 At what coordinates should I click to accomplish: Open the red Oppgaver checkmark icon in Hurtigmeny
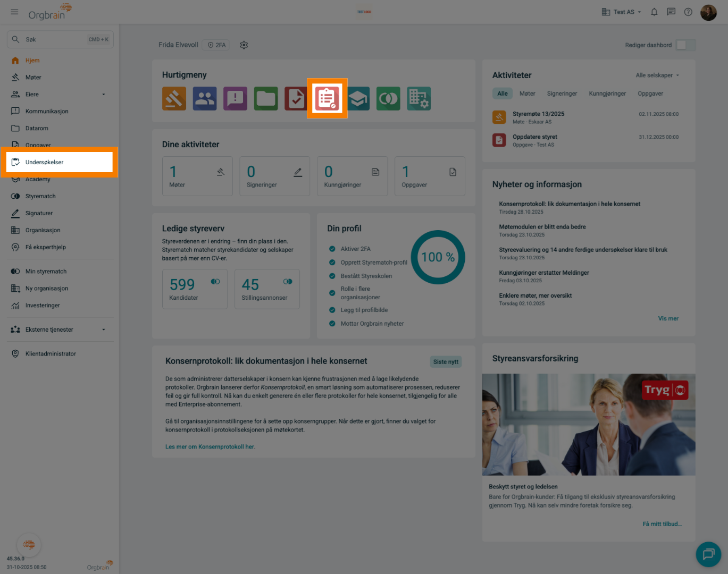[x=296, y=98]
